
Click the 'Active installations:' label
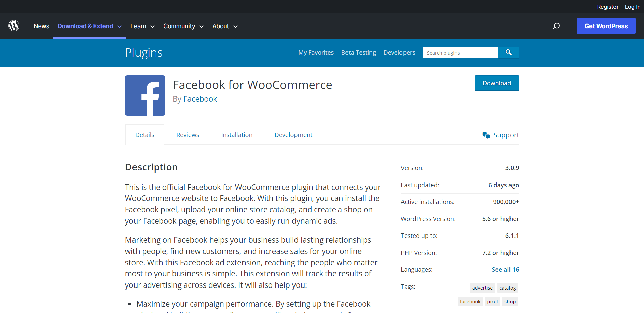pyautogui.click(x=428, y=202)
